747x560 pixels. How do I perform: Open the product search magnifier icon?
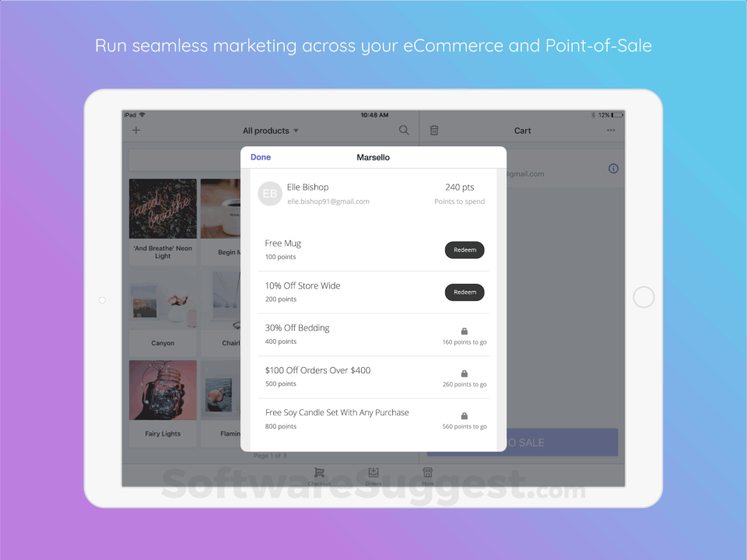point(404,130)
